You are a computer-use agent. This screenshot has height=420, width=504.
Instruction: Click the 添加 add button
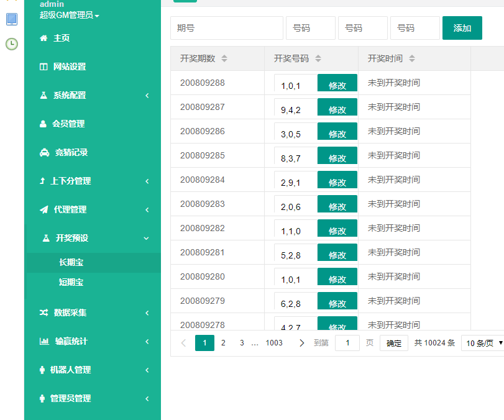click(462, 27)
